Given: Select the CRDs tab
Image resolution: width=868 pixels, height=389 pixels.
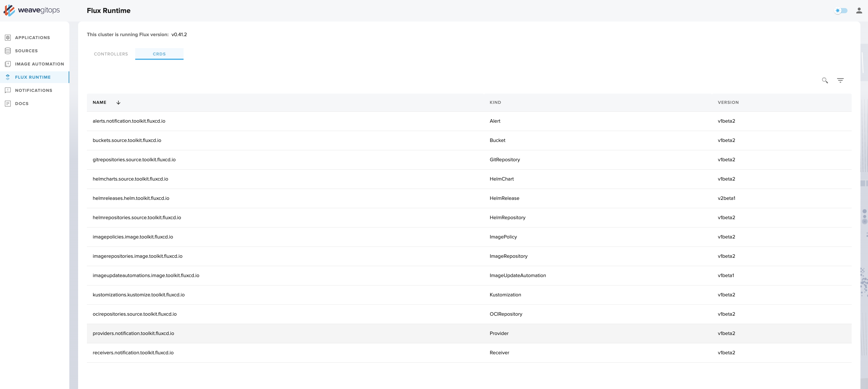Looking at the screenshot, I should 159,54.
